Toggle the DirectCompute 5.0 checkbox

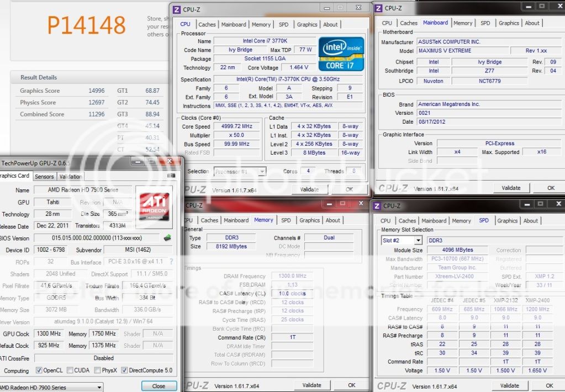click(x=124, y=370)
